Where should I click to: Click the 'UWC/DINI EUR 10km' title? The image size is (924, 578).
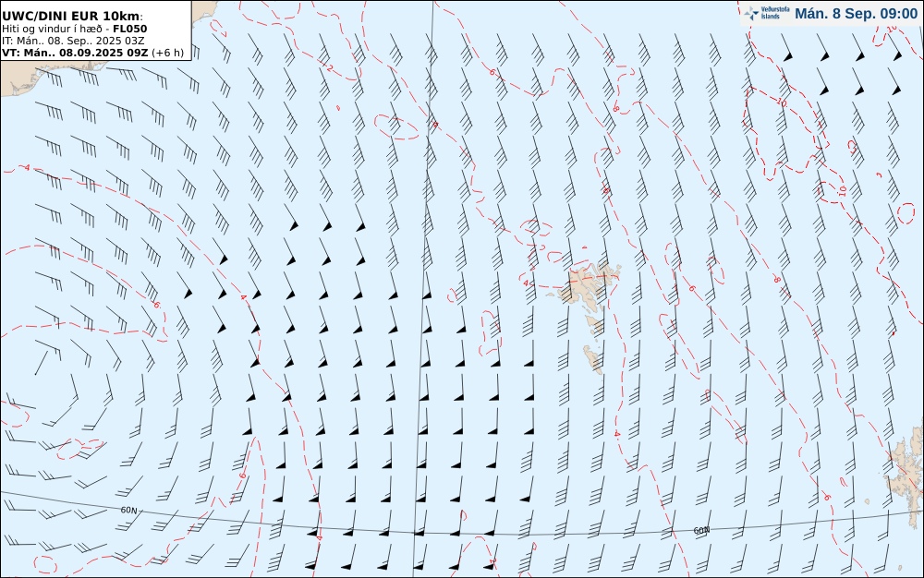point(72,16)
